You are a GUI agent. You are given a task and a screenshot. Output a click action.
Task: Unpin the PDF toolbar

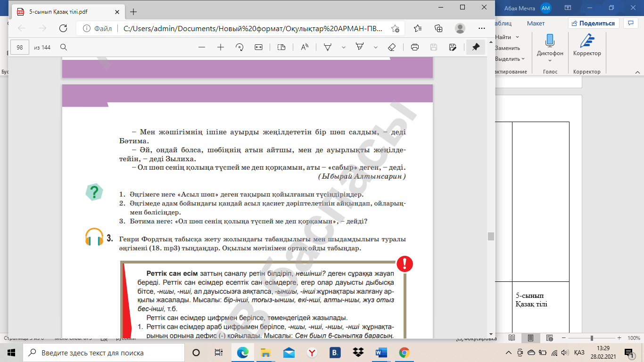coord(476,47)
